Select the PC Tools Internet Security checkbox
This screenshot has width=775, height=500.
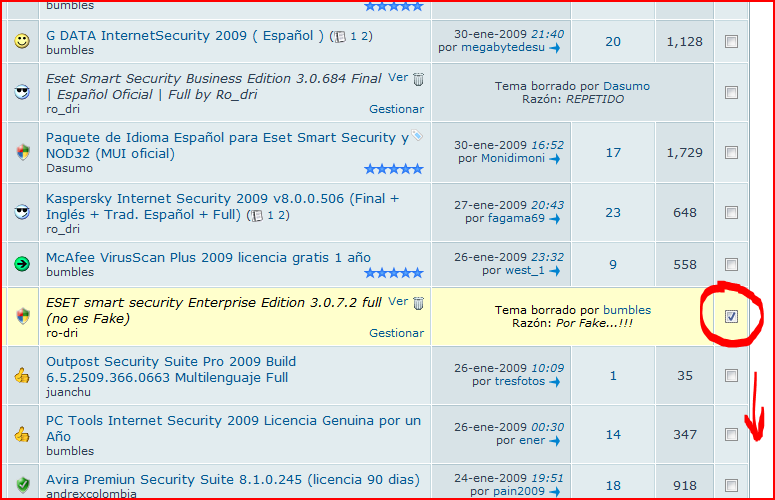731,434
